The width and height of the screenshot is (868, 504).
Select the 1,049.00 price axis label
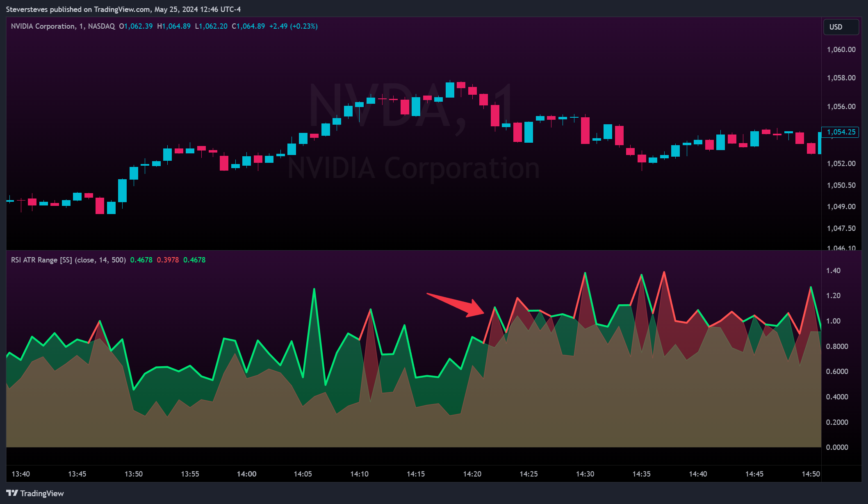(x=841, y=207)
